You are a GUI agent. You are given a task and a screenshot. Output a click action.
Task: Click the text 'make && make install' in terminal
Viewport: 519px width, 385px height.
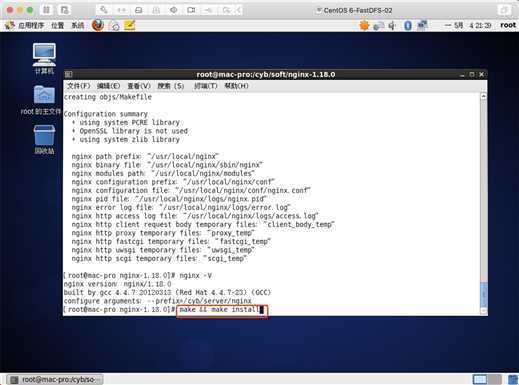click(x=219, y=310)
